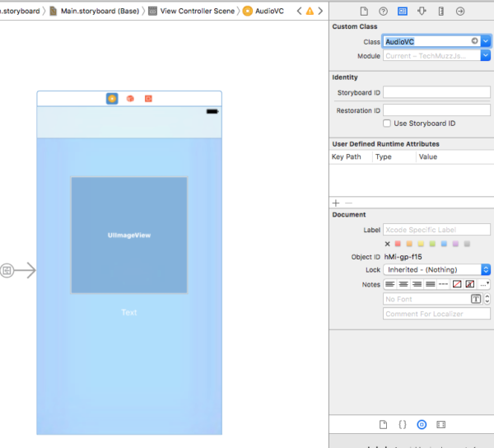Select the Exit icon in scene dock
Viewport: 494px width, 448px height.
[148, 99]
